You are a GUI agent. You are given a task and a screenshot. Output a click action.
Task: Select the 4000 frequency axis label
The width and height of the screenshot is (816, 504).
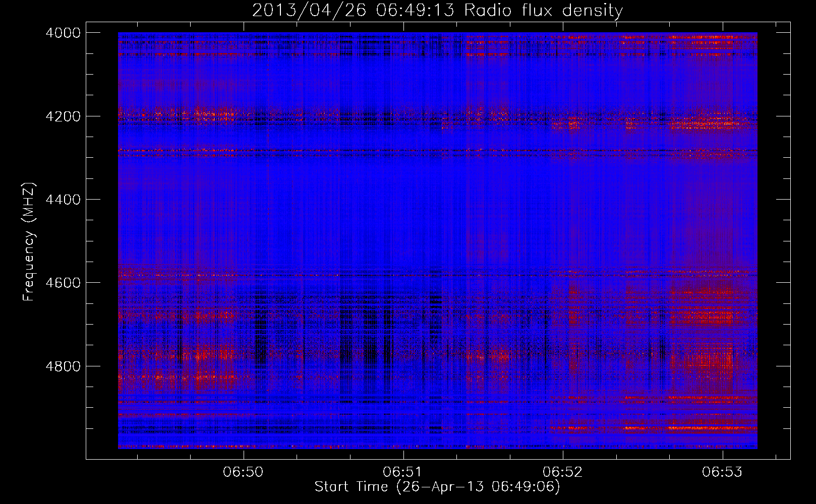click(x=63, y=33)
